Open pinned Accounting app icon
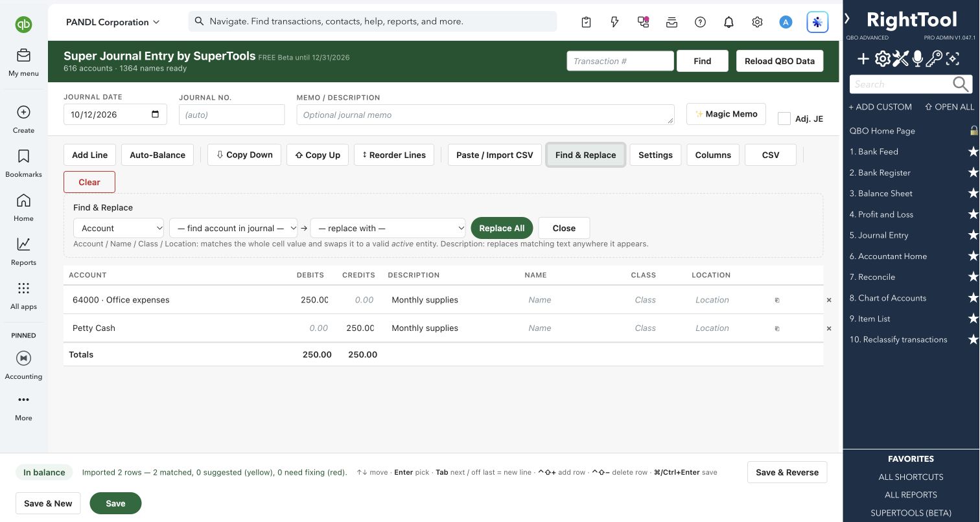This screenshot has width=980, height=522. coord(23,358)
